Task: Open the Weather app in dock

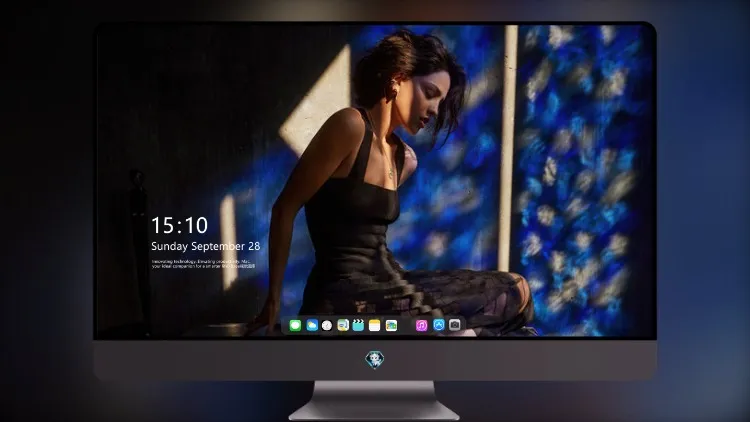Action: (312, 325)
